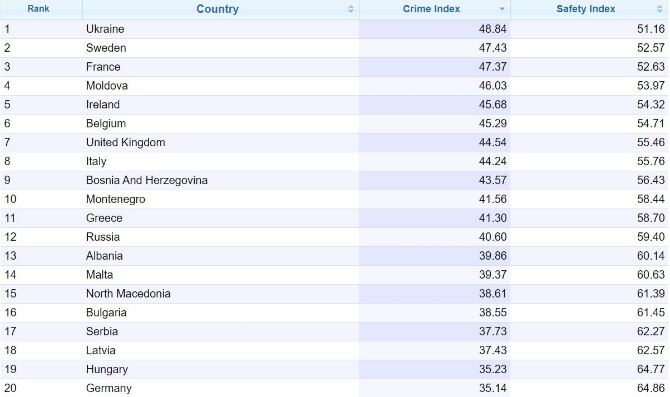Image resolution: width=670 pixels, height=397 pixels.
Task: Click the Crime Index descending sort arrow
Action: (x=502, y=9)
